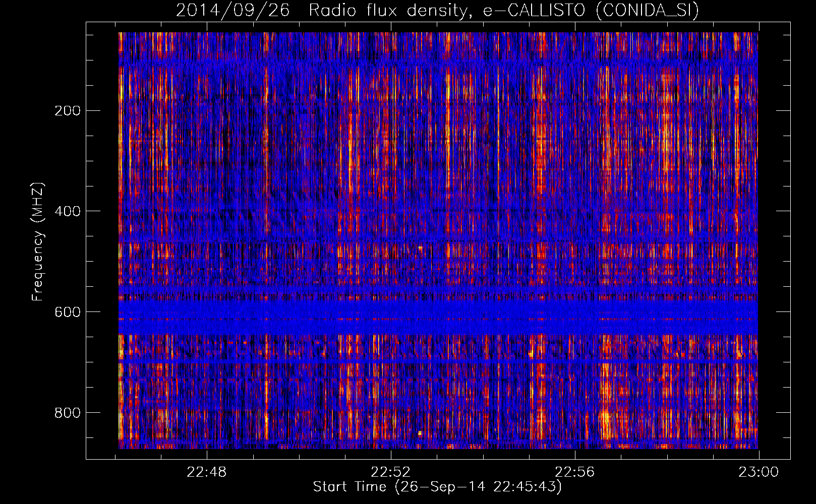Click the time tick label "22:48"
This screenshot has height=504, width=816.
click(x=207, y=472)
